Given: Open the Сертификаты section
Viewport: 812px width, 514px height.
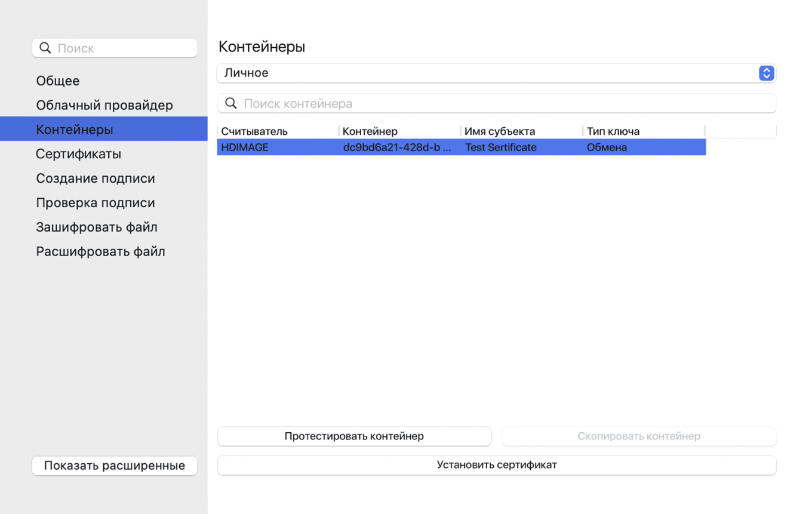Looking at the screenshot, I should (78, 154).
